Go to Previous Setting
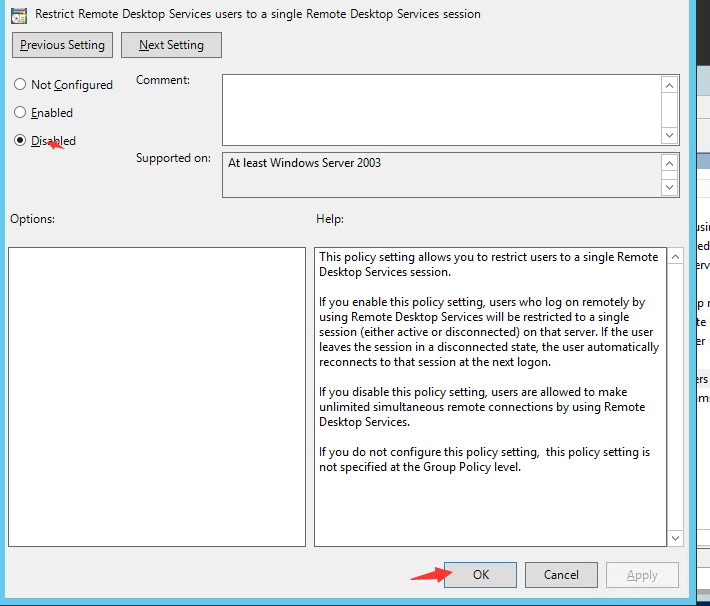Image resolution: width=710 pixels, height=606 pixels. pyautogui.click(x=62, y=45)
